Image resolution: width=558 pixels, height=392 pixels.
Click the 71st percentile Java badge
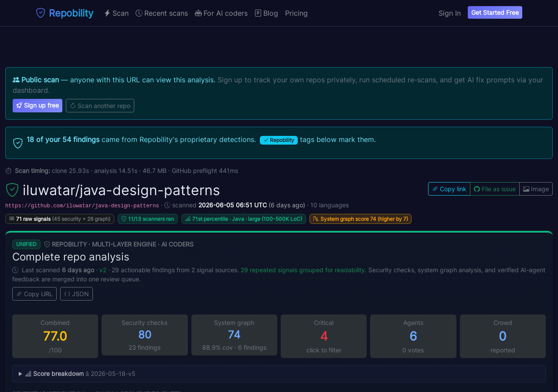point(244,219)
